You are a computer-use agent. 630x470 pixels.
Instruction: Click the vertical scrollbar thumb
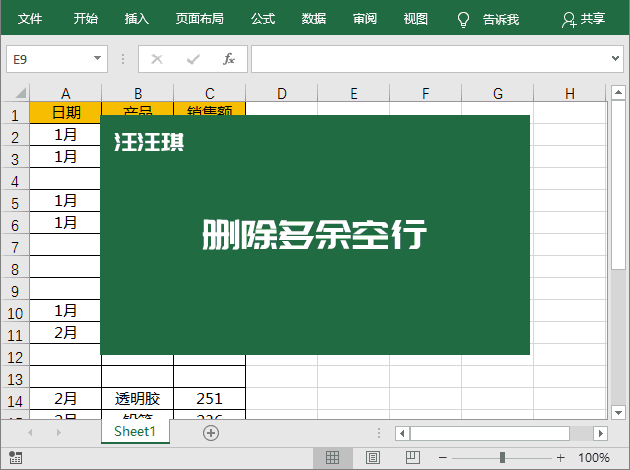618,185
